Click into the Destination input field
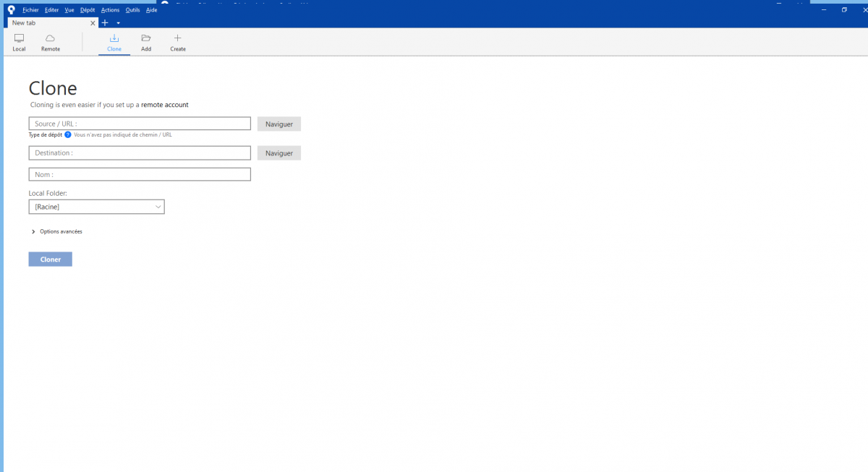This screenshot has height=472, width=868. 140,153
